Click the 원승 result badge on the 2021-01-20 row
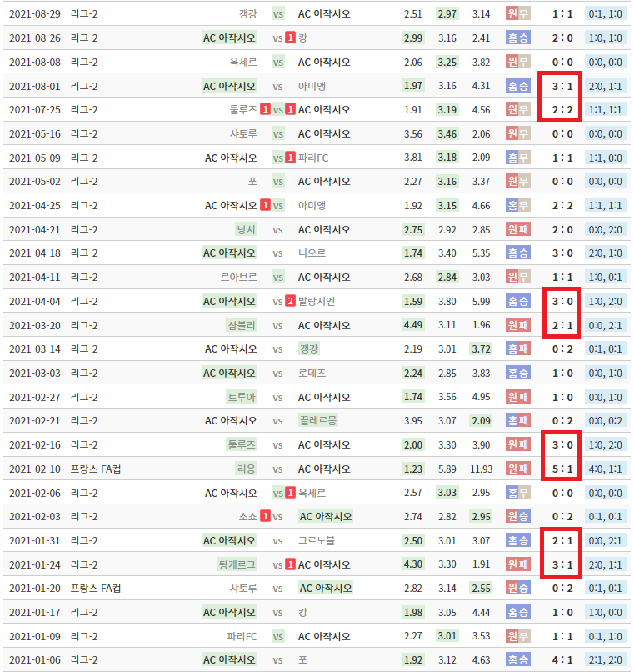This screenshot has width=634, height=672. coord(517,589)
